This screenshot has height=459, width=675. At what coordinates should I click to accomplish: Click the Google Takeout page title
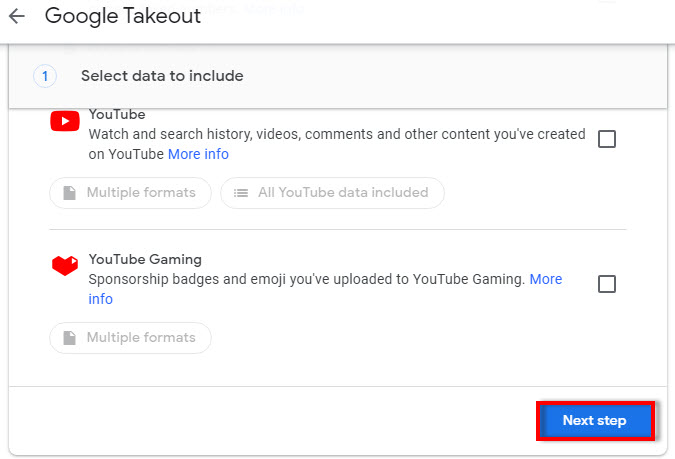pyautogui.click(x=123, y=16)
